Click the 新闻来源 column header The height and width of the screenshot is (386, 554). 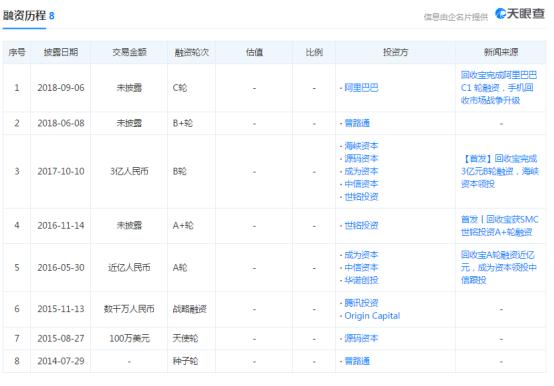click(x=501, y=52)
